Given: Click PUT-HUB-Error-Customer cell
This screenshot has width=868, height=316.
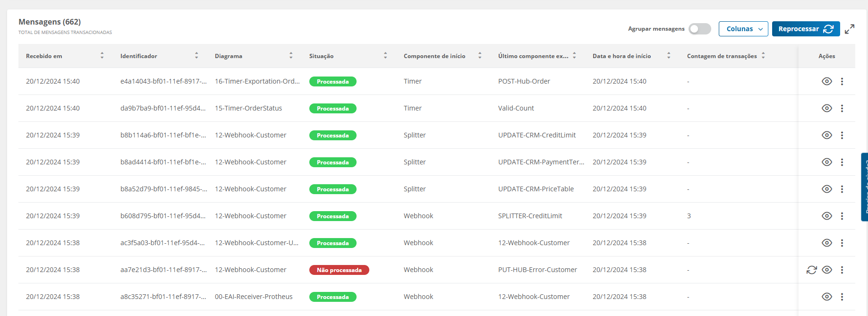Looking at the screenshot, I should coord(537,270).
